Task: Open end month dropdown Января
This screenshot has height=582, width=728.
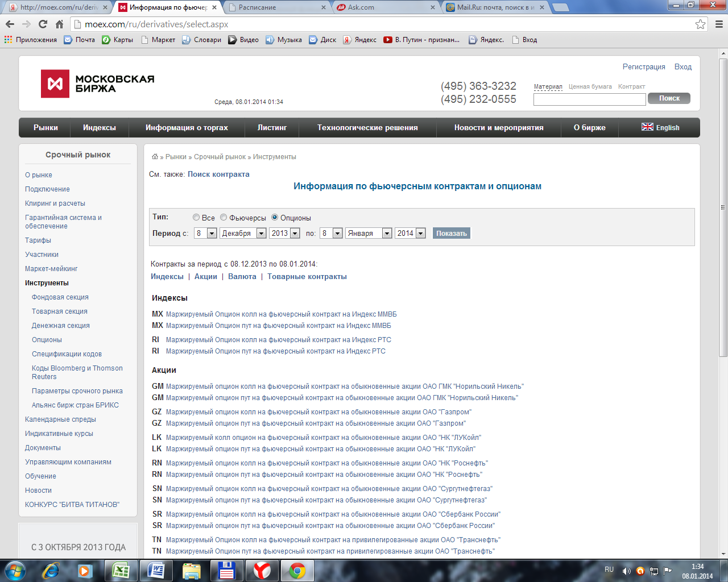Action: [x=369, y=233]
